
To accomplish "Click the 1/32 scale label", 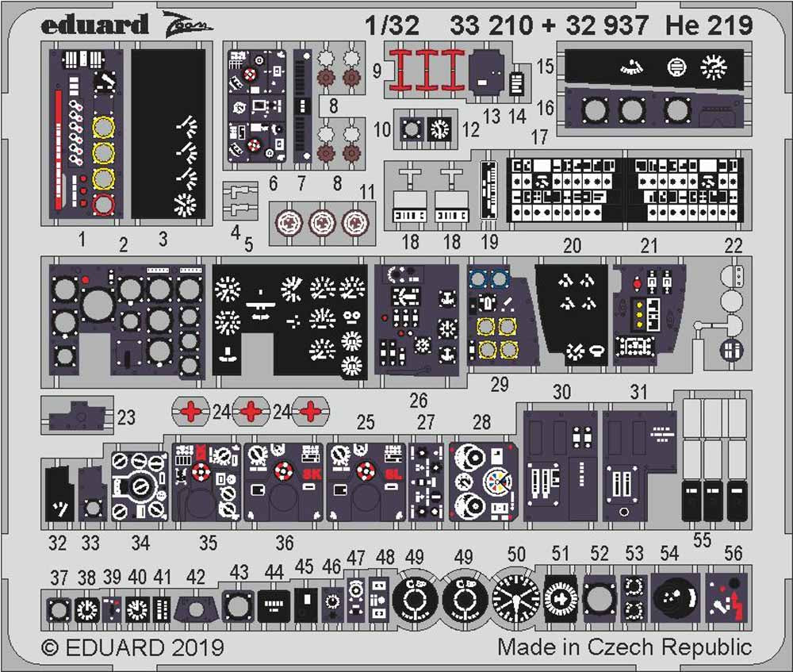I will [x=393, y=25].
